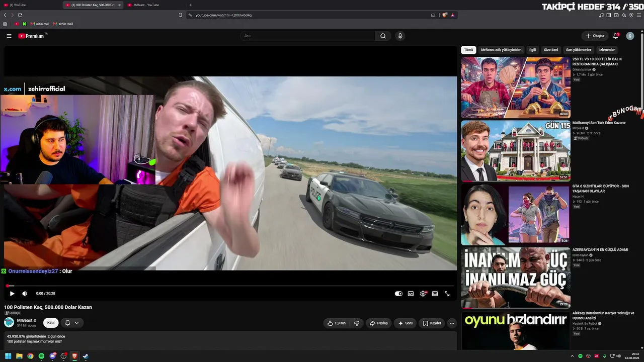Open MrBeast channel avatar

pos(9,323)
